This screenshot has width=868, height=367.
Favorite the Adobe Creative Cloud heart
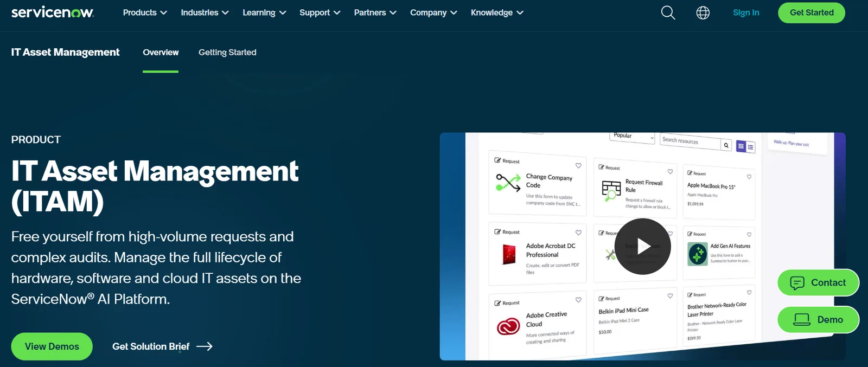[578, 300]
